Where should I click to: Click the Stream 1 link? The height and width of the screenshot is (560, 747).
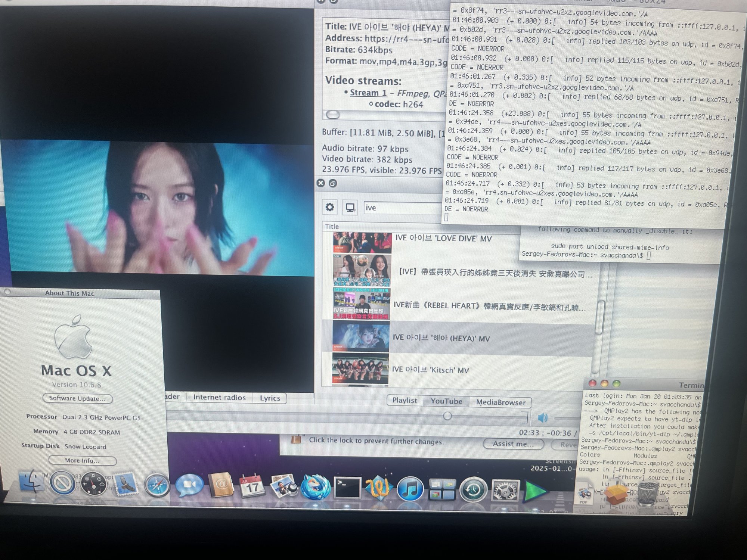(368, 93)
